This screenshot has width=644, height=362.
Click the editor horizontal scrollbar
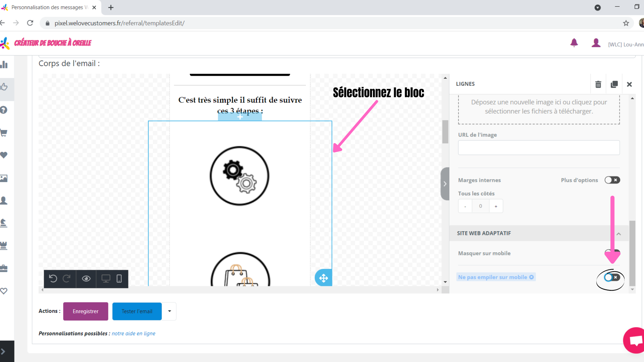point(240,290)
